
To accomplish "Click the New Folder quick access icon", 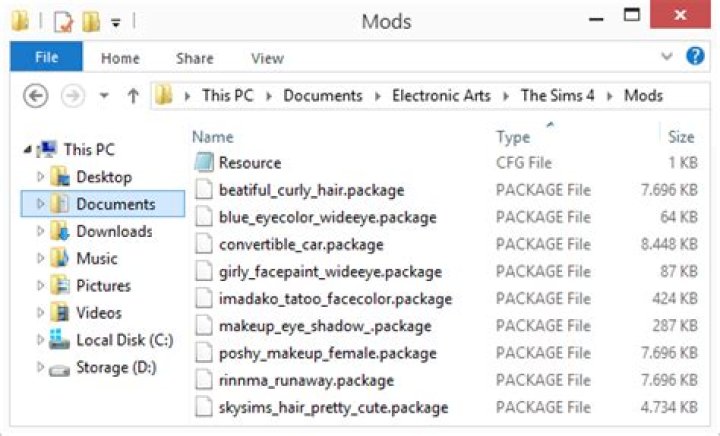I will coord(92,19).
